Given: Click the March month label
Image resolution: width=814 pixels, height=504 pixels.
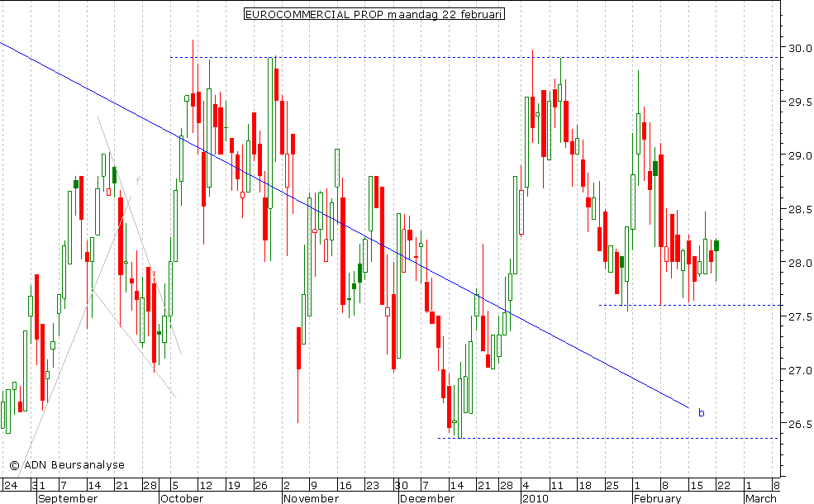Looking at the screenshot, I should click(761, 498).
